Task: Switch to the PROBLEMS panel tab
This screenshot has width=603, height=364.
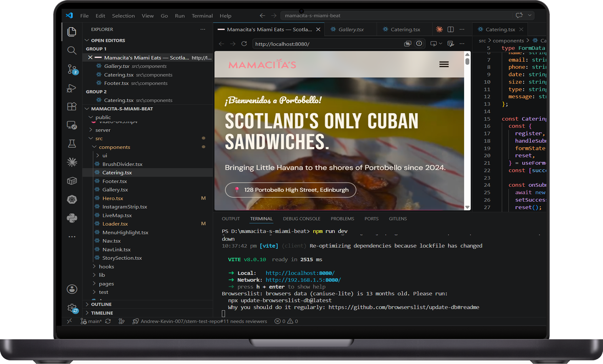Action: [x=342, y=219]
